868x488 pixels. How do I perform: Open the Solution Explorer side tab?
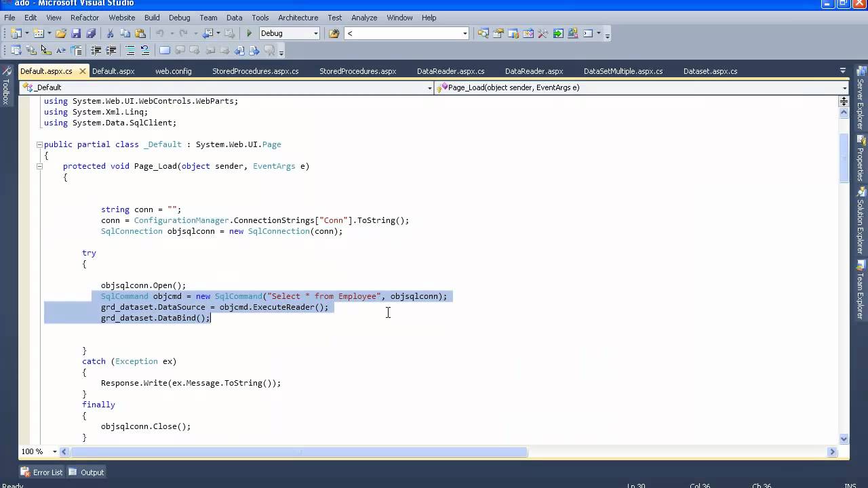(x=861, y=220)
